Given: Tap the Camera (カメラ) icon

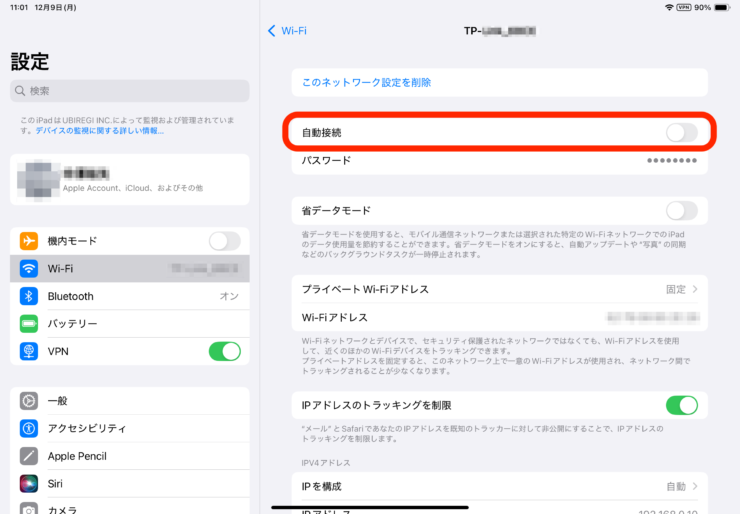Looking at the screenshot, I should point(29,508).
